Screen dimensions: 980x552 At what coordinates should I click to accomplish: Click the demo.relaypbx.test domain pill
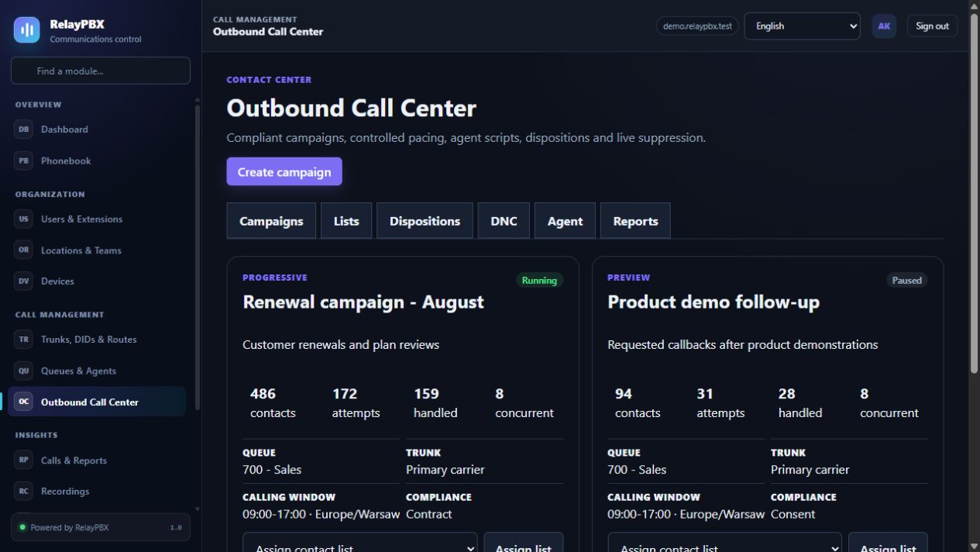coord(697,26)
